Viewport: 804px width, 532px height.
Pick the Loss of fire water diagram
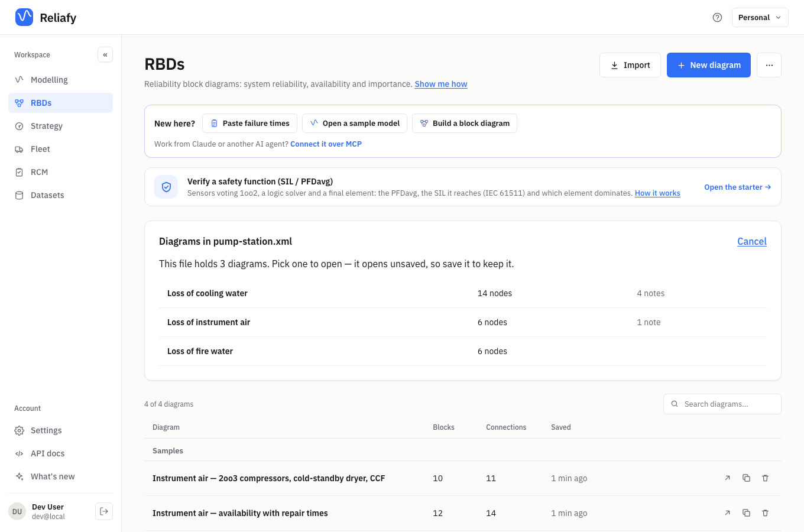462,351
